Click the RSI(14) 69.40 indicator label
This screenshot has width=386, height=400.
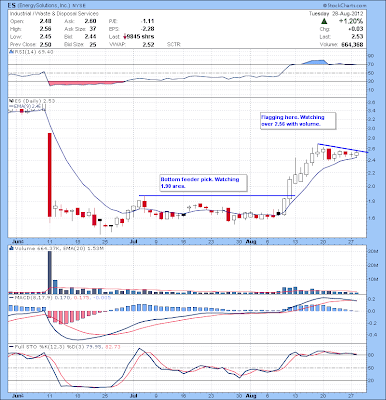coord(31,52)
